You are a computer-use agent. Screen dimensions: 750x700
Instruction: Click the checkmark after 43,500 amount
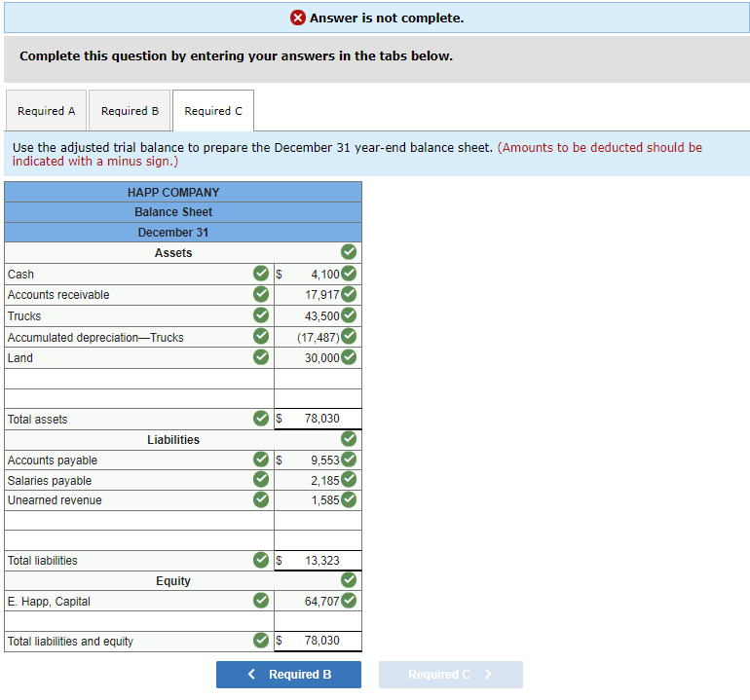tap(349, 315)
